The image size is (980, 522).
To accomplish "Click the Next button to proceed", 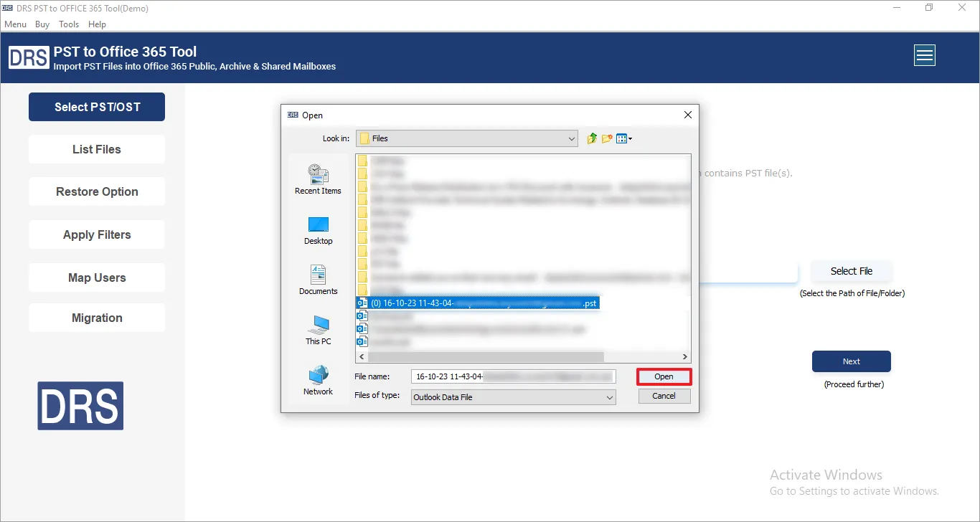I will pyautogui.click(x=852, y=361).
